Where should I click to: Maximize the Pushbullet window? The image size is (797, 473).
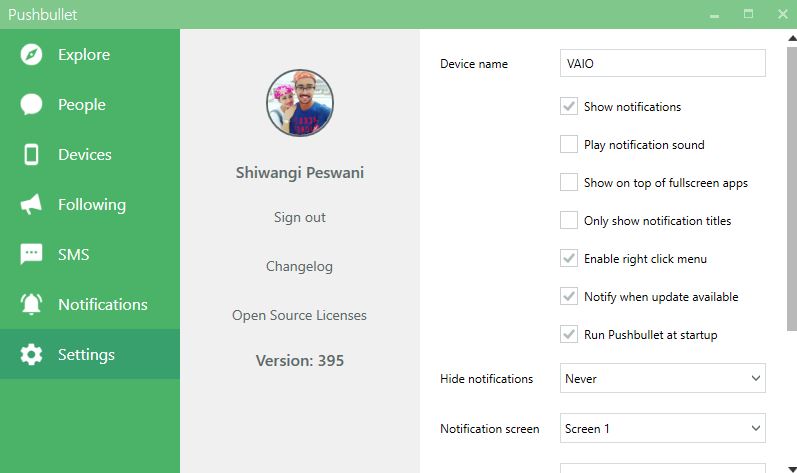coord(748,14)
